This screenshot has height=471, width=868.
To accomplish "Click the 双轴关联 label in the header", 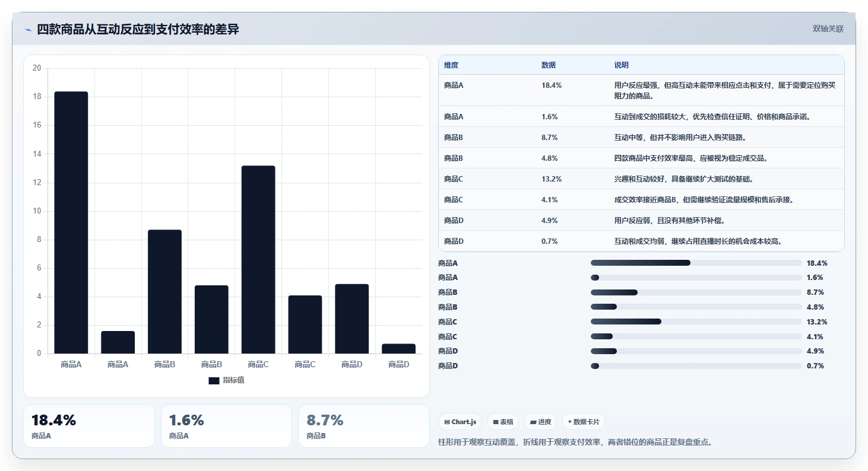I will (828, 29).
